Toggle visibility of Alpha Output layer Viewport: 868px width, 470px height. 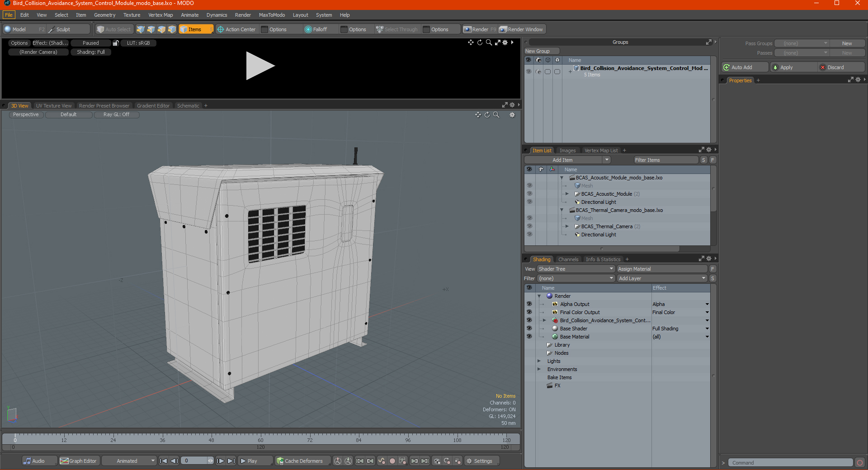coord(529,304)
